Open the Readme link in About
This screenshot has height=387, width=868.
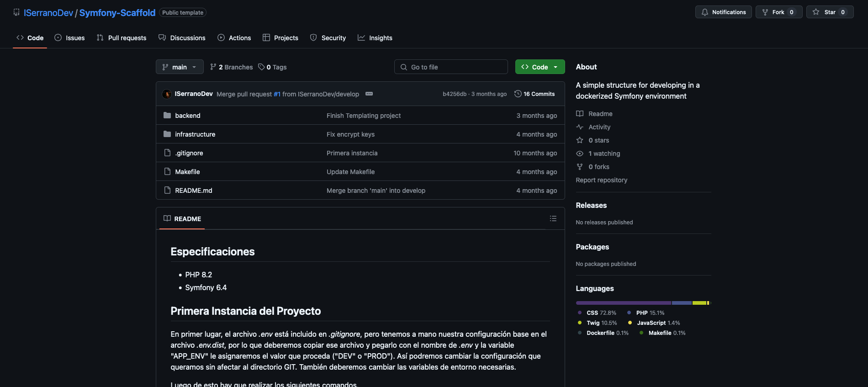pos(594,114)
